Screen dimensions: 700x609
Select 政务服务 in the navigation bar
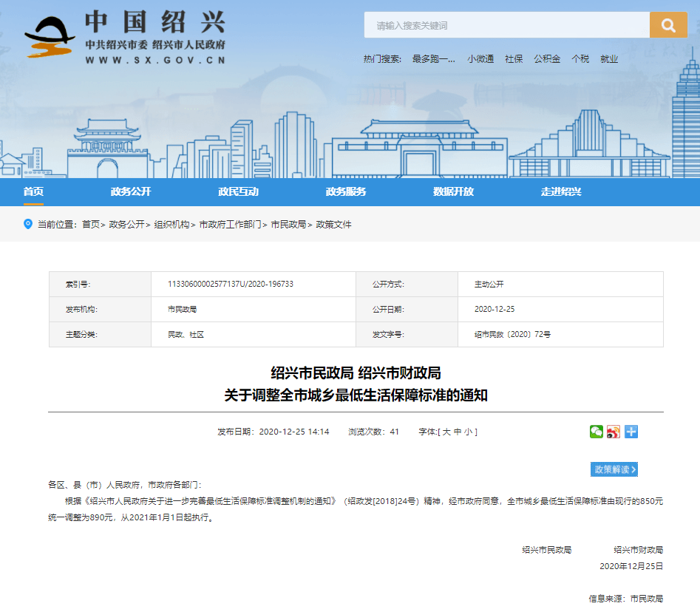(346, 192)
